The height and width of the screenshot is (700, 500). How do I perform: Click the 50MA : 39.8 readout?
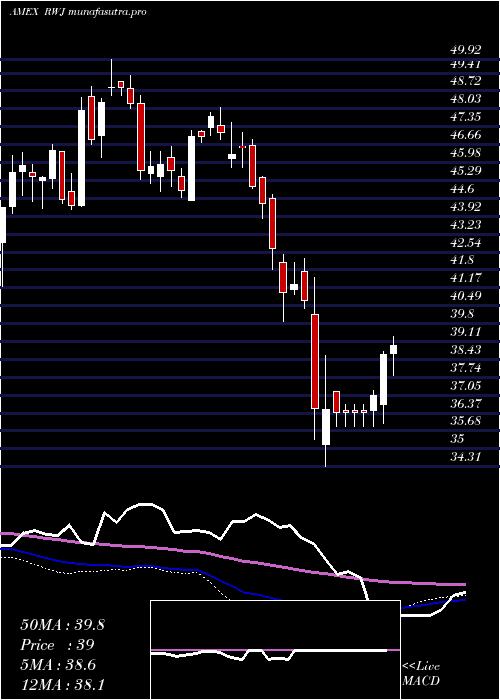point(62,625)
